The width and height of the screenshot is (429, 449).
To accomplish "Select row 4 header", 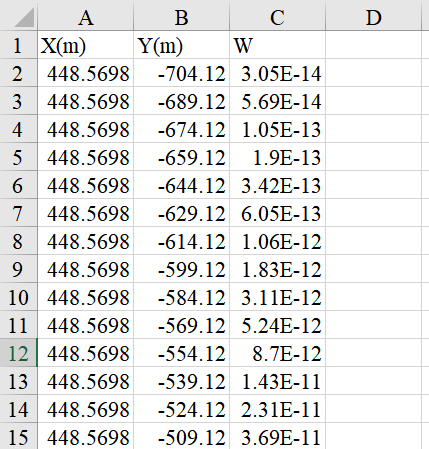I will [18, 129].
